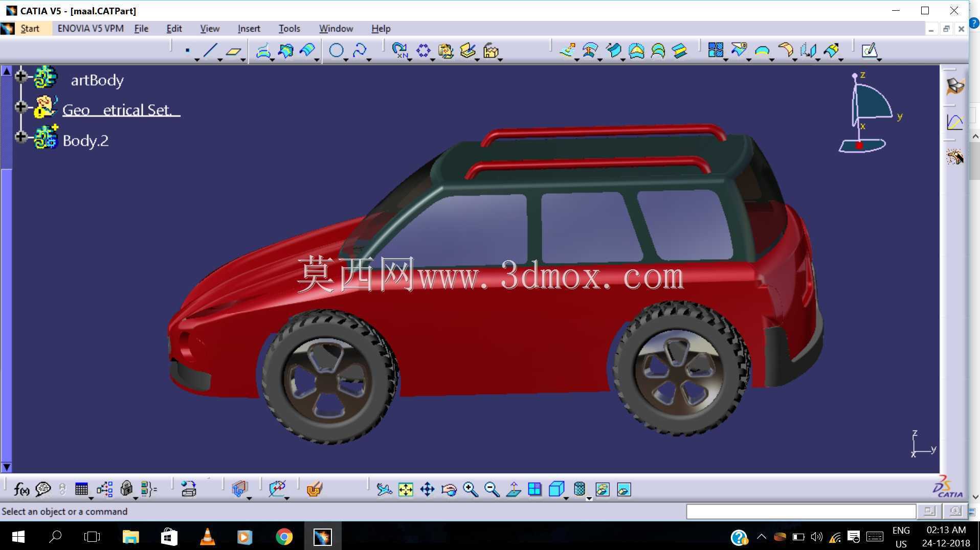Open the Tools menu
The width and height of the screenshot is (980, 550).
click(289, 29)
